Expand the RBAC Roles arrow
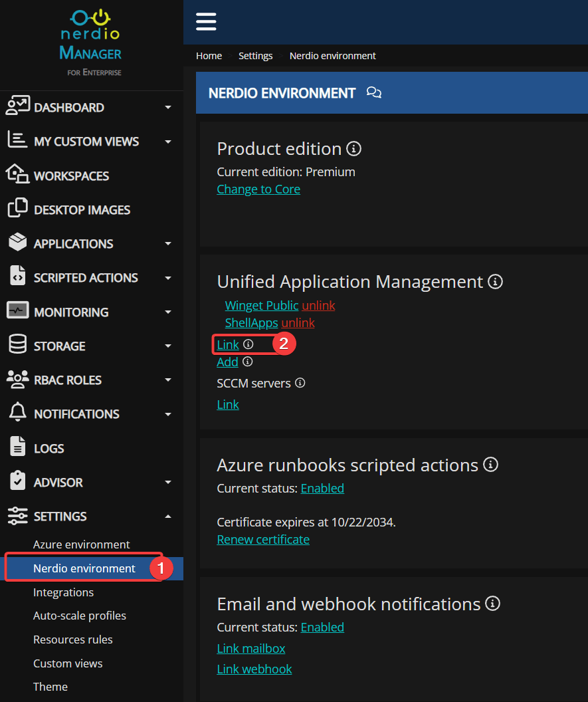Screen dimensions: 588x702 (x=168, y=380)
